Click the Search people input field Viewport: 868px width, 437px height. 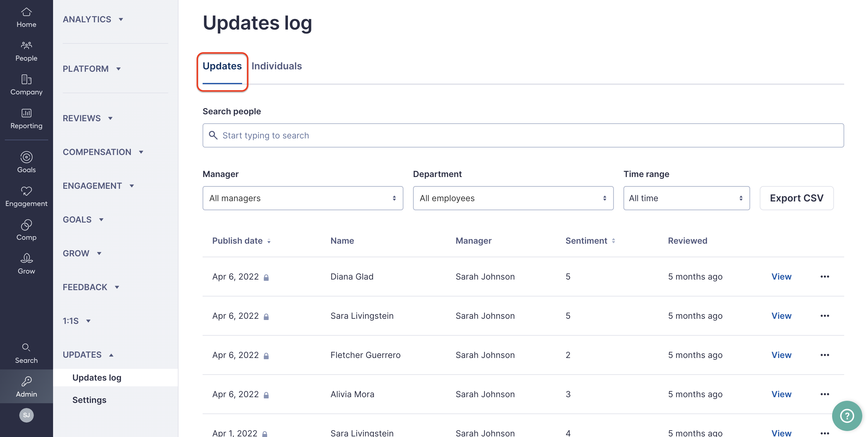523,135
